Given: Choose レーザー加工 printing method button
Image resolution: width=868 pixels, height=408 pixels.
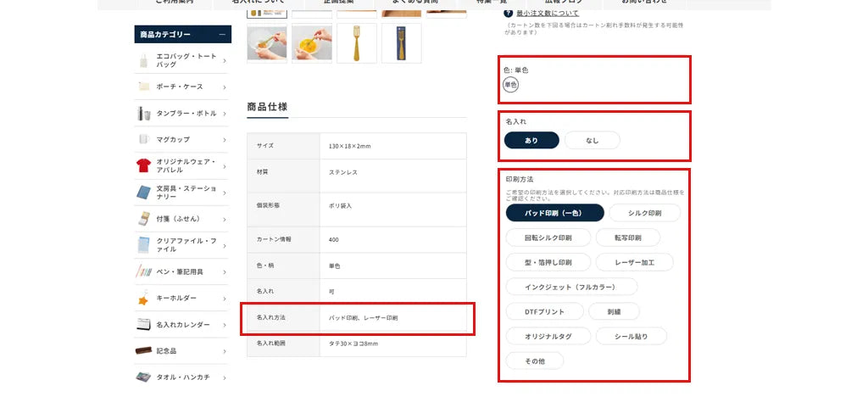Looking at the screenshot, I should (x=636, y=262).
